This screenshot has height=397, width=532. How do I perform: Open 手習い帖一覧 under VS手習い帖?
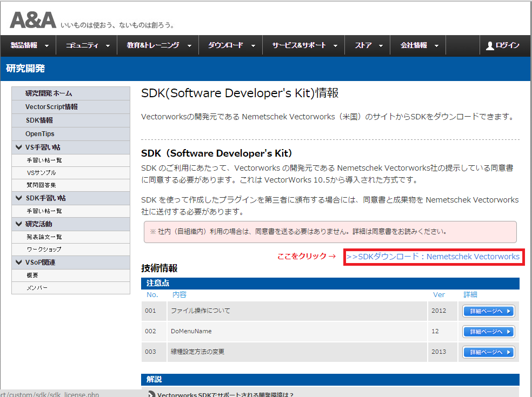click(x=71, y=160)
